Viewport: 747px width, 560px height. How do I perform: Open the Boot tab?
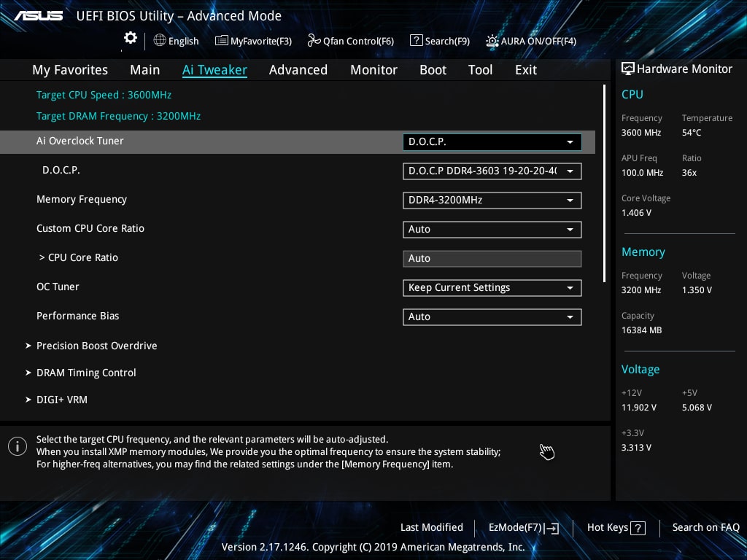coord(433,70)
